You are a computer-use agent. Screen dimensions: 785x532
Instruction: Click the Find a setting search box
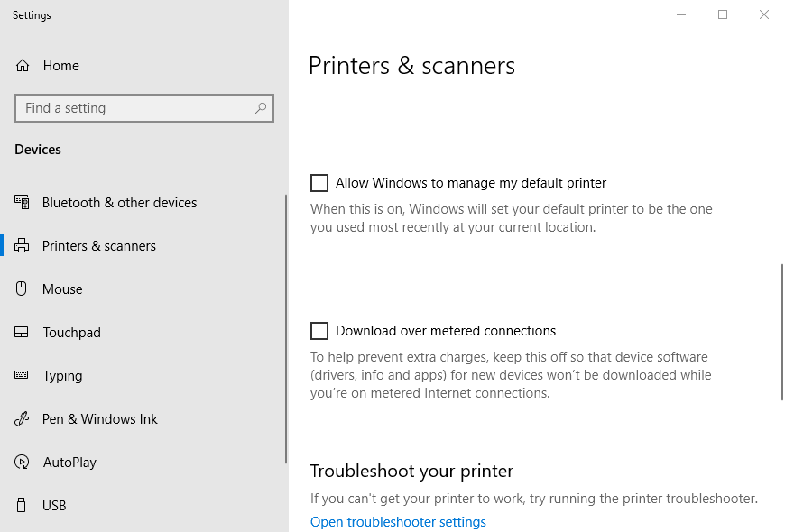pos(144,108)
